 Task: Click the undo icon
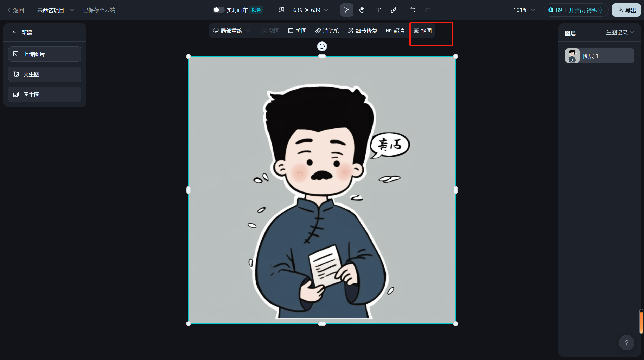(x=413, y=10)
